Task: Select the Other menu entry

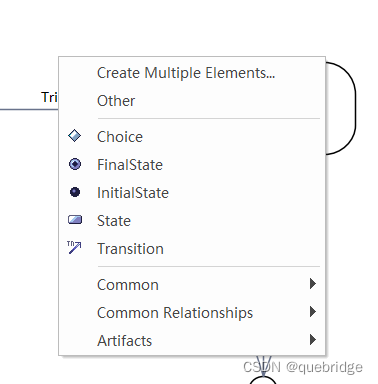Action: click(116, 101)
